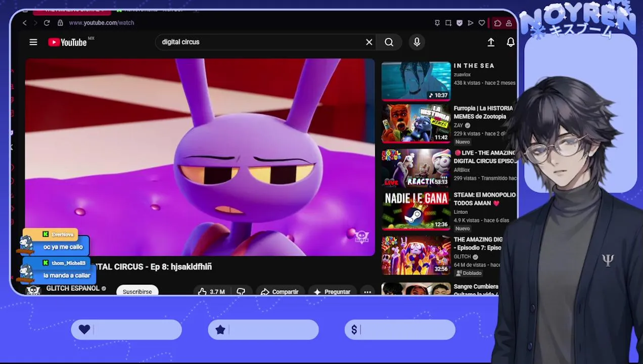643x364 pixels.
Task: Go back using the browser back arrow
Action: coord(24,23)
